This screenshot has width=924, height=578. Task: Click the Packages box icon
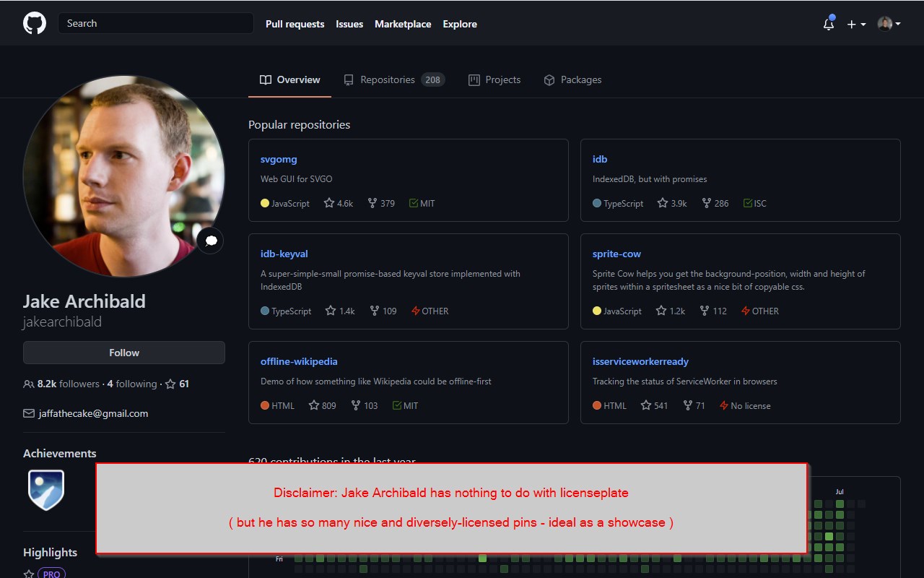(549, 80)
